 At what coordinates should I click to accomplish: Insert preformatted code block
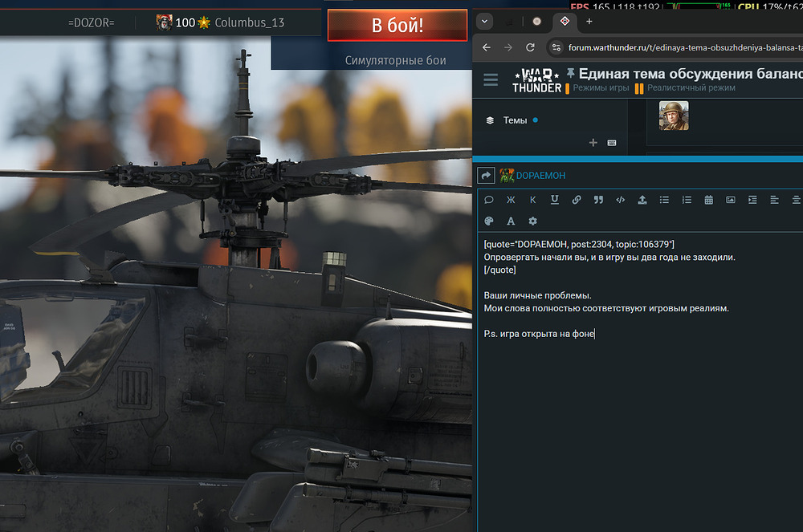pyautogui.click(x=620, y=200)
